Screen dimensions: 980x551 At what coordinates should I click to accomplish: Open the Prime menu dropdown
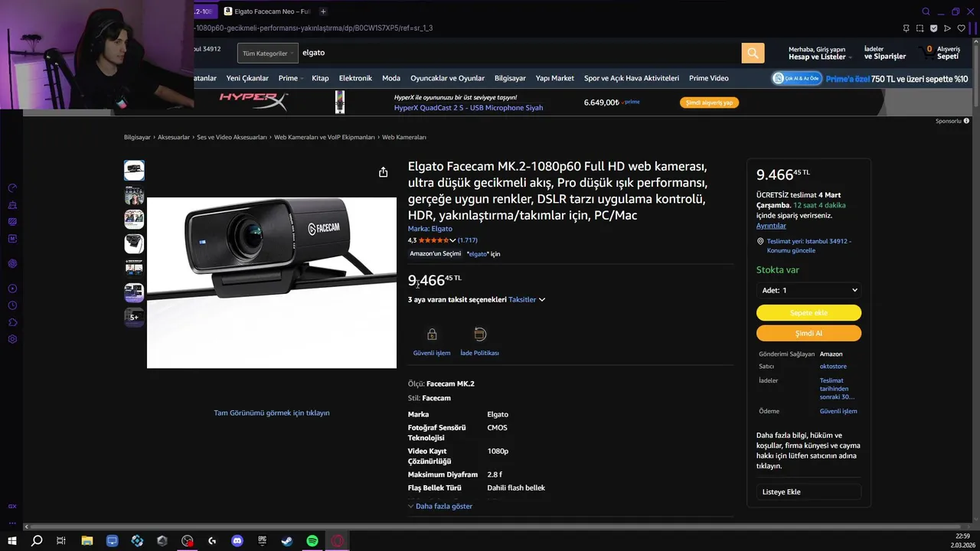click(290, 78)
